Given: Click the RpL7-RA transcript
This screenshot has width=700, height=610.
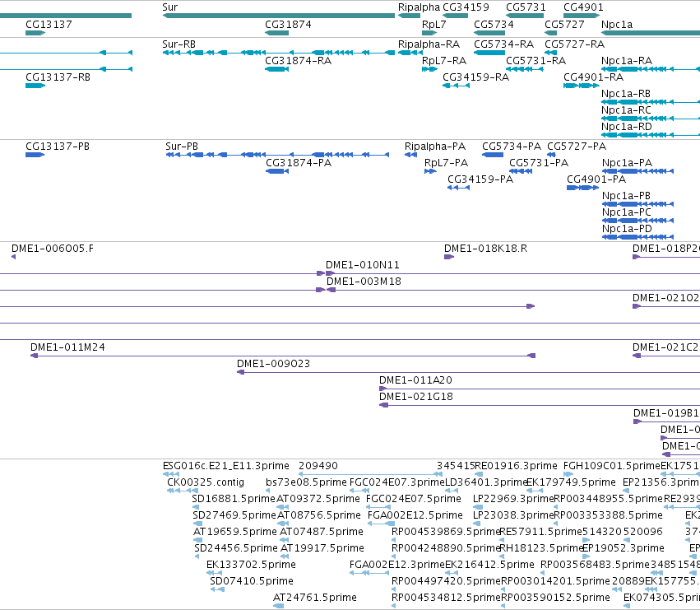Looking at the screenshot, I should tap(429, 69).
